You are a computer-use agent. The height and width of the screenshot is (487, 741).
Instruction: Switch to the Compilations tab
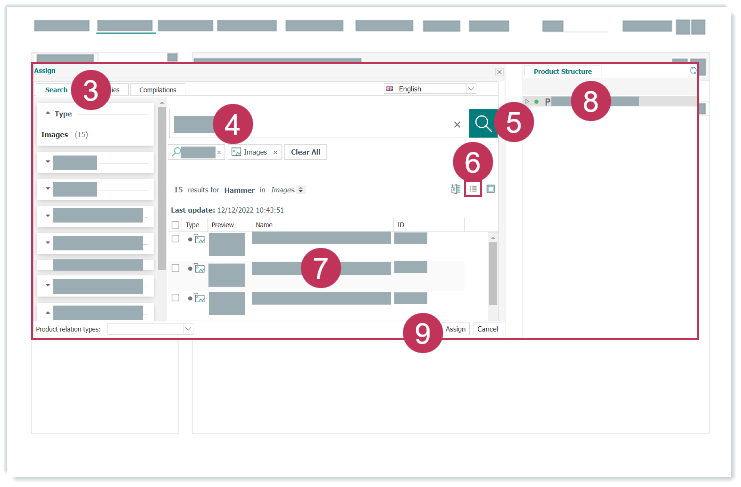coord(157,90)
